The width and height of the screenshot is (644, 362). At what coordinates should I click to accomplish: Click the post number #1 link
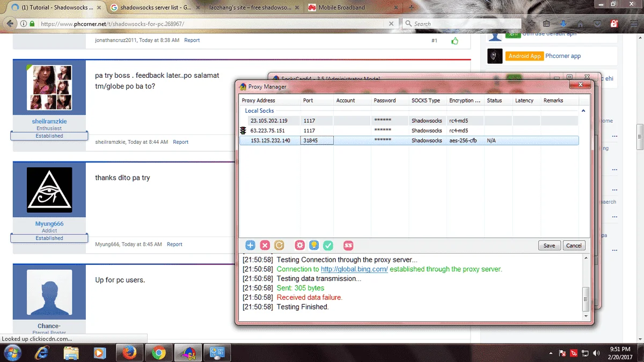434,41
